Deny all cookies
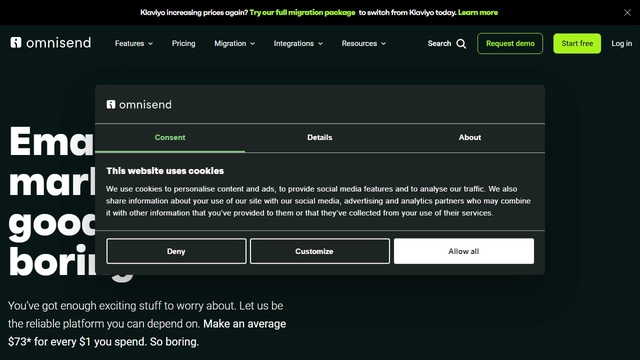The width and height of the screenshot is (640, 360). pyautogui.click(x=176, y=251)
